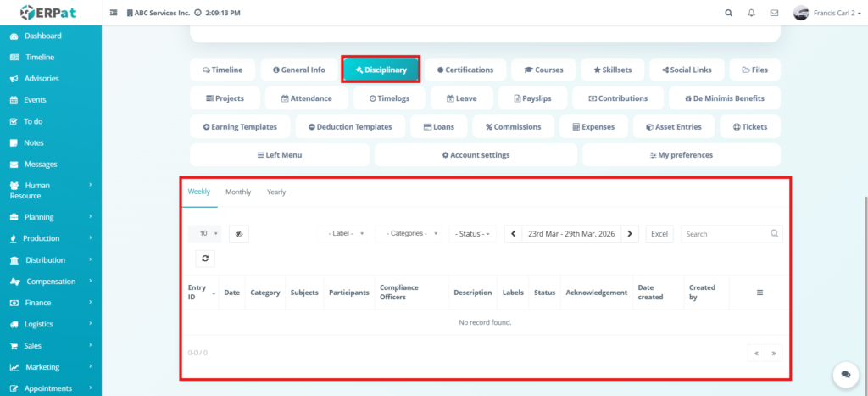This screenshot has height=396, width=868.
Task: Open the General Info profile tab
Action: (x=299, y=70)
